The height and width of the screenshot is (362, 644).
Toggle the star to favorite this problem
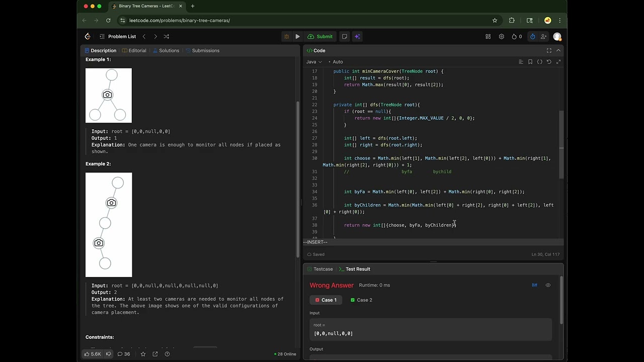(143, 354)
